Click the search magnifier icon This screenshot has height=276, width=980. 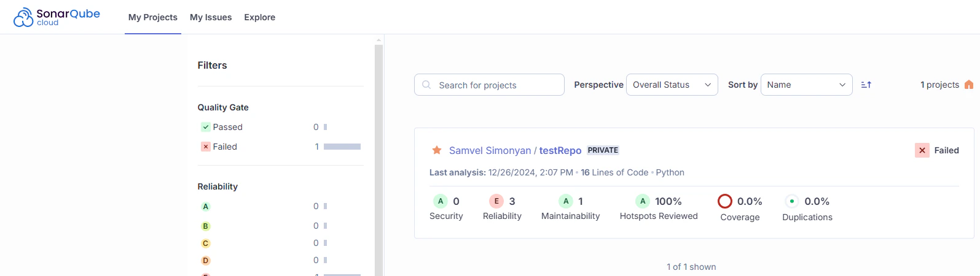426,85
